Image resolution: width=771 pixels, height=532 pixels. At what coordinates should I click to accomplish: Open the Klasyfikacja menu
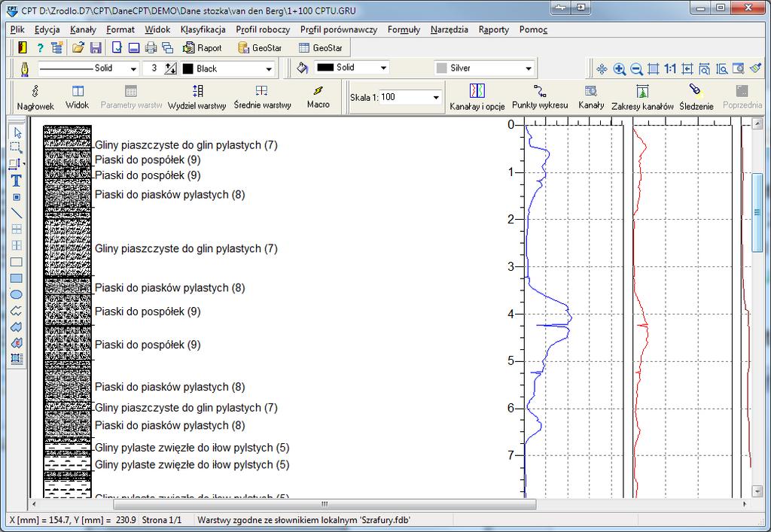pos(203,29)
